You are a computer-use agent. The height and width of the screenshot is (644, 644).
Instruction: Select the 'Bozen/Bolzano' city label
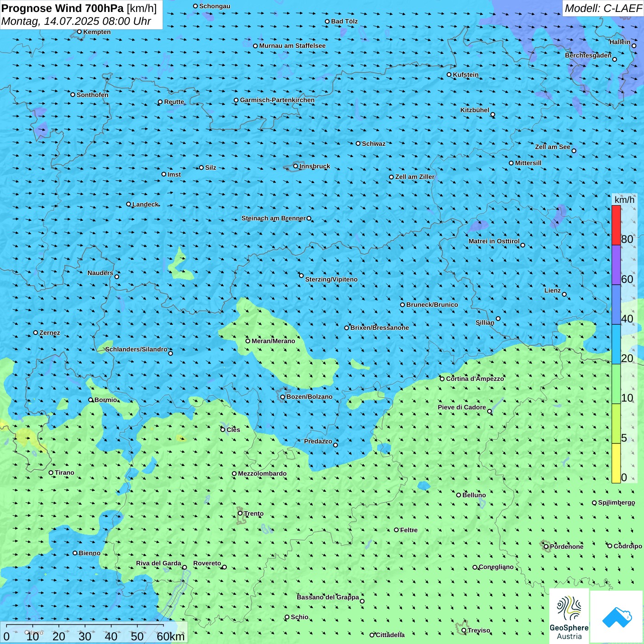(x=309, y=397)
